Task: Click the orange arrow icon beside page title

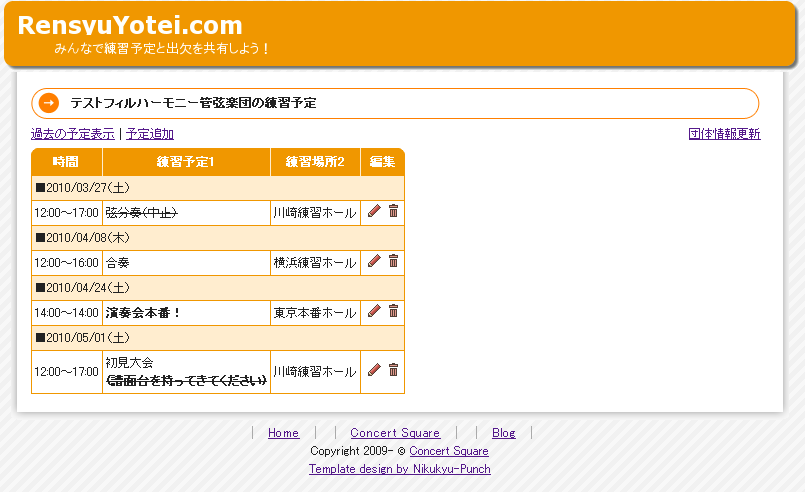Action: (48, 103)
